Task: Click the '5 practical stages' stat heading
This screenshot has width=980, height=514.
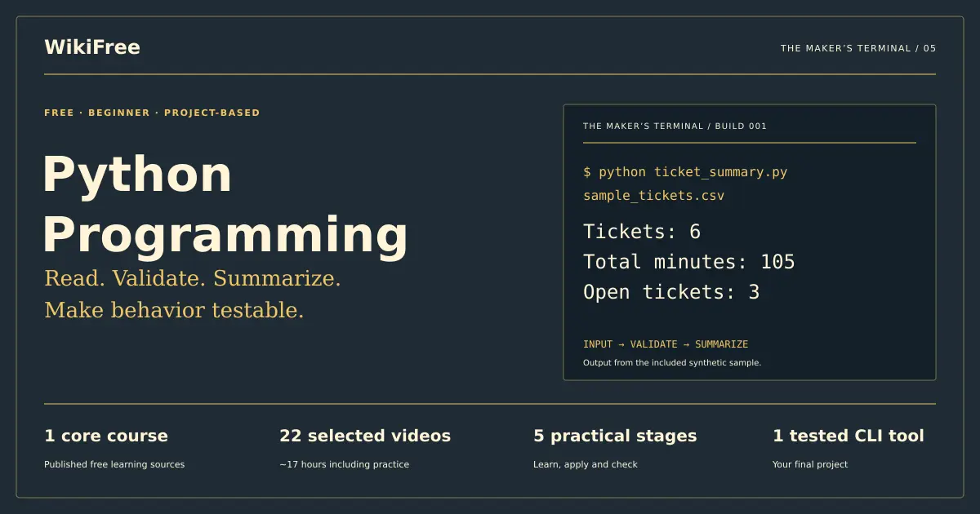Action: click(615, 436)
